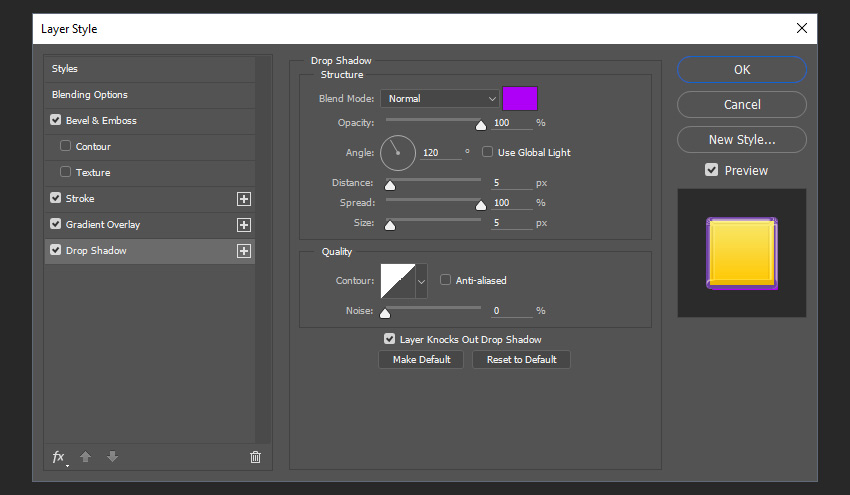Open the Blend Mode dropdown
850x495 pixels.
coord(439,99)
